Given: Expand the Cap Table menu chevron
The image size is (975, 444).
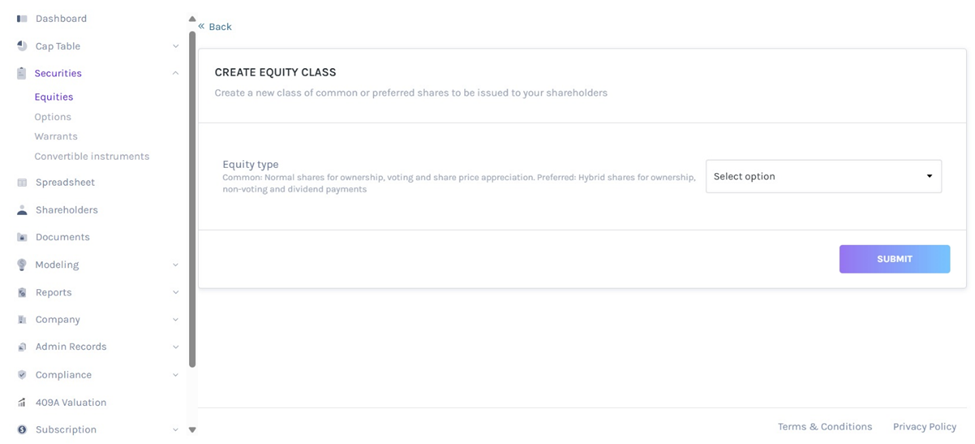Looking at the screenshot, I should [x=176, y=46].
